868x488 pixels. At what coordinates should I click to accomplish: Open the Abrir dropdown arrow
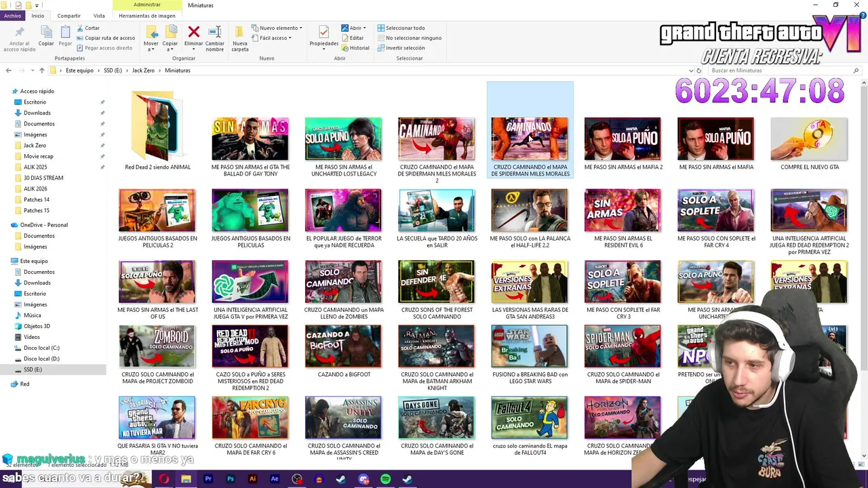pyautogui.click(x=365, y=28)
